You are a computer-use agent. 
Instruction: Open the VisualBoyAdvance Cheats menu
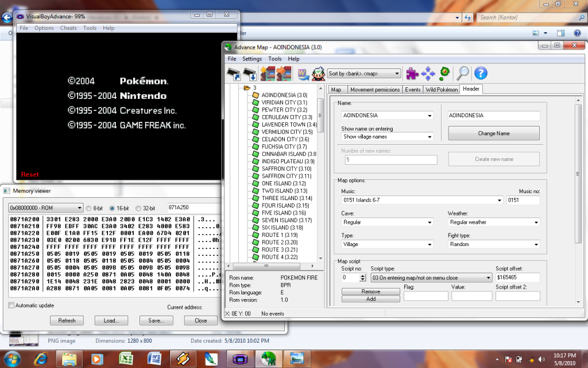(x=68, y=28)
